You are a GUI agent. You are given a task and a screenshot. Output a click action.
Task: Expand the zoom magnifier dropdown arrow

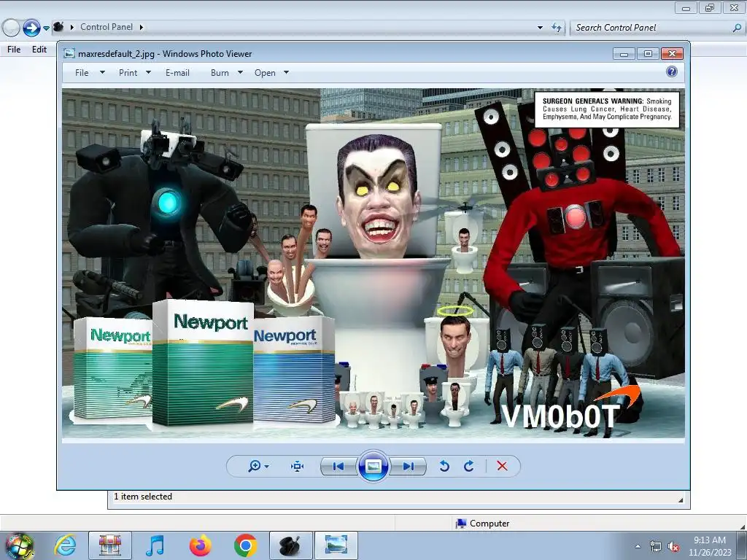click(266, 466)
